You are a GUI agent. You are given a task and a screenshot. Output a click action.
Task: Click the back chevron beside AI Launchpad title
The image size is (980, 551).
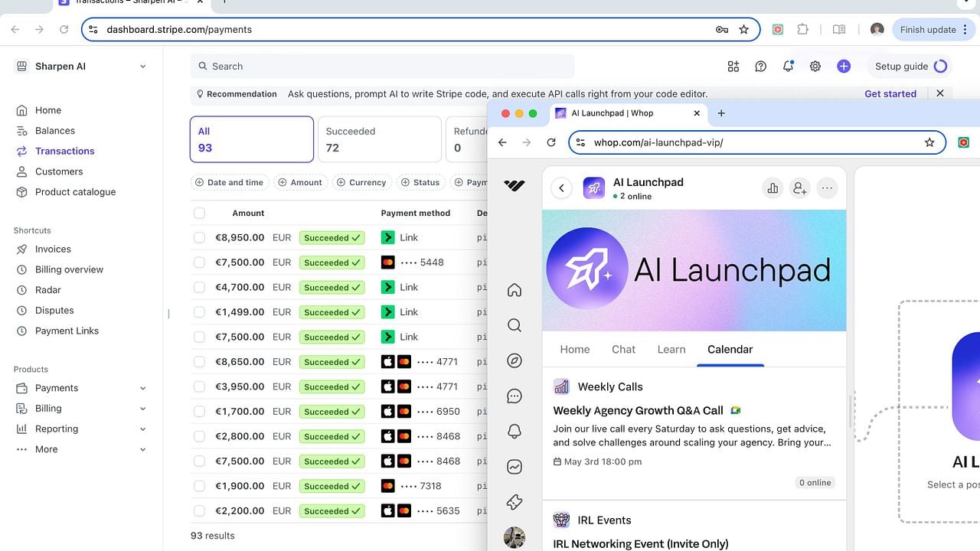tap(561, 188)
